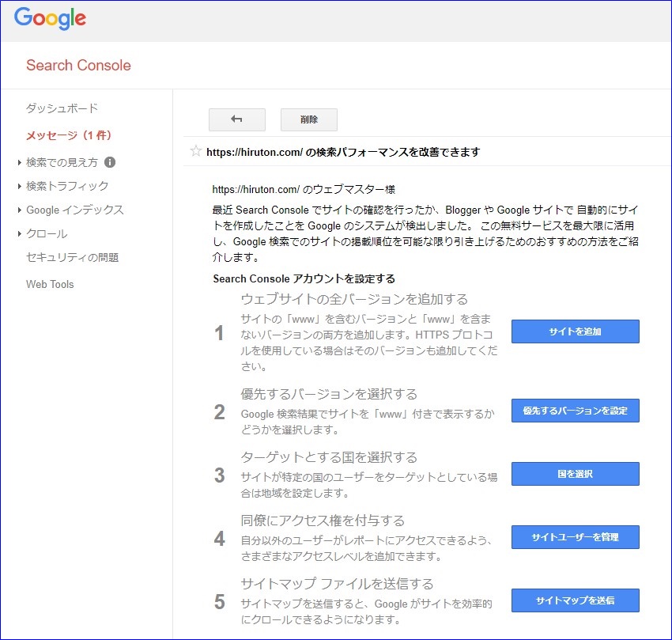Open クロール menu item

coord(47,234)
